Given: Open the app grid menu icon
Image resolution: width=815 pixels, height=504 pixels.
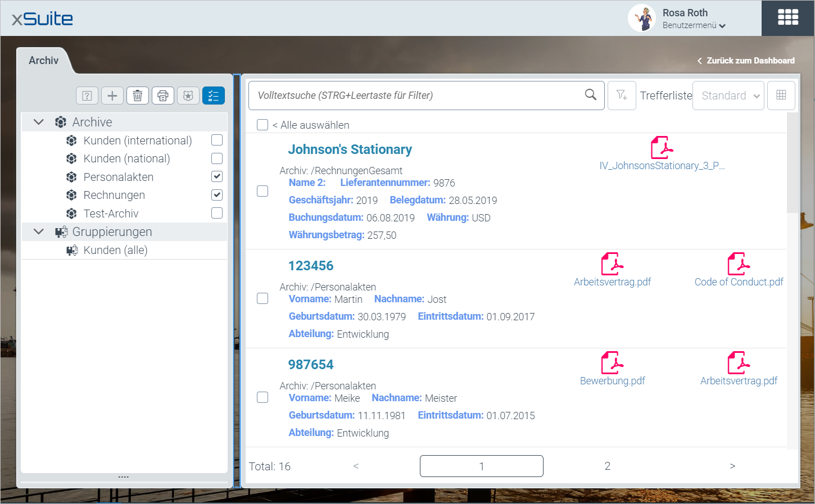Looking at the screenshot, I should (787, 17).
